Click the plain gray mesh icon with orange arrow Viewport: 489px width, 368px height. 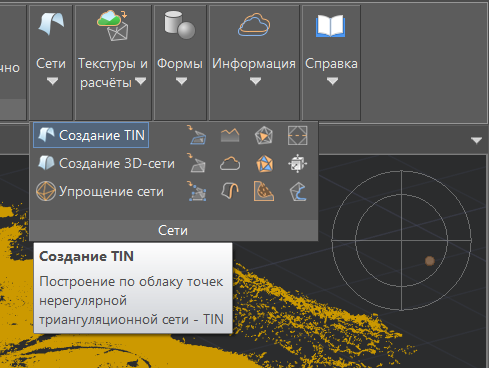click(x=196, y=163)
